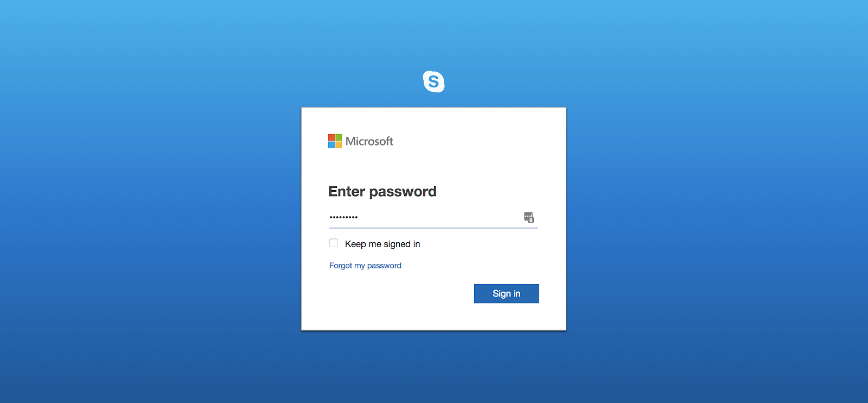
Task: Click the underline beneath the password field
Action: click(433, 228)
